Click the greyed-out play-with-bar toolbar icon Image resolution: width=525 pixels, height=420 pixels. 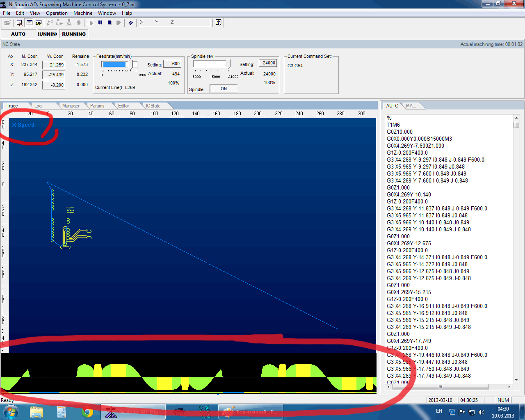pyautogui.click(x=119, y=23)
